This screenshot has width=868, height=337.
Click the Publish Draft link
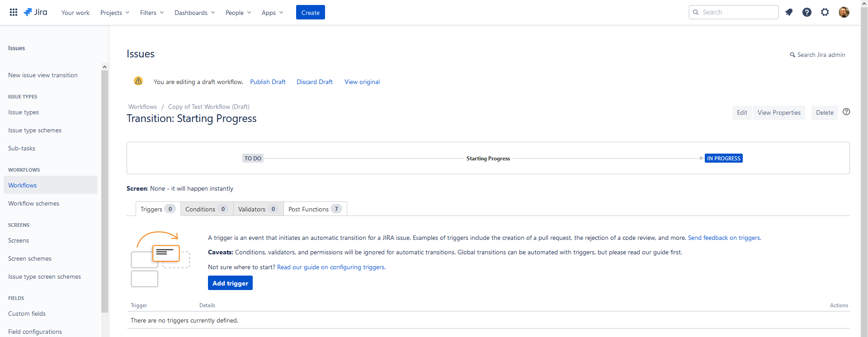point(268,82)
